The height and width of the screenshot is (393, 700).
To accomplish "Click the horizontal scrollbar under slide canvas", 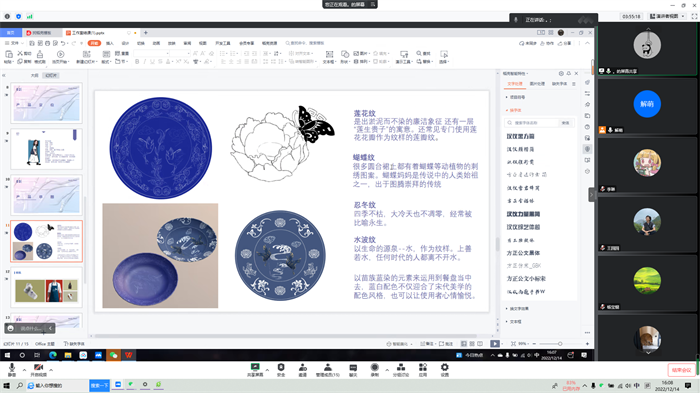I will (286, 336).
